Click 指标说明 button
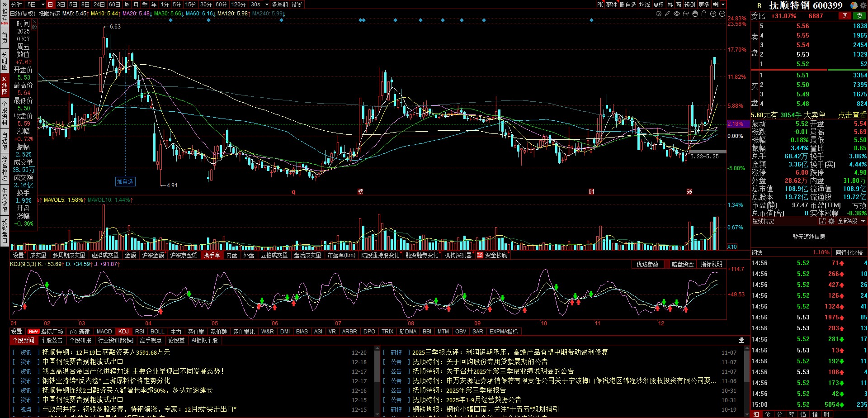 (712, 264)
